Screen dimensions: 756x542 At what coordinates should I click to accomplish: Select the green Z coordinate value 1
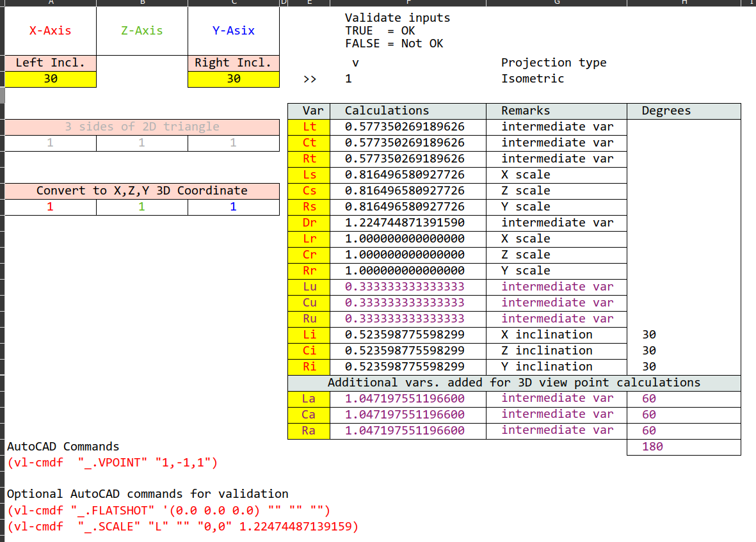point(142,207)
